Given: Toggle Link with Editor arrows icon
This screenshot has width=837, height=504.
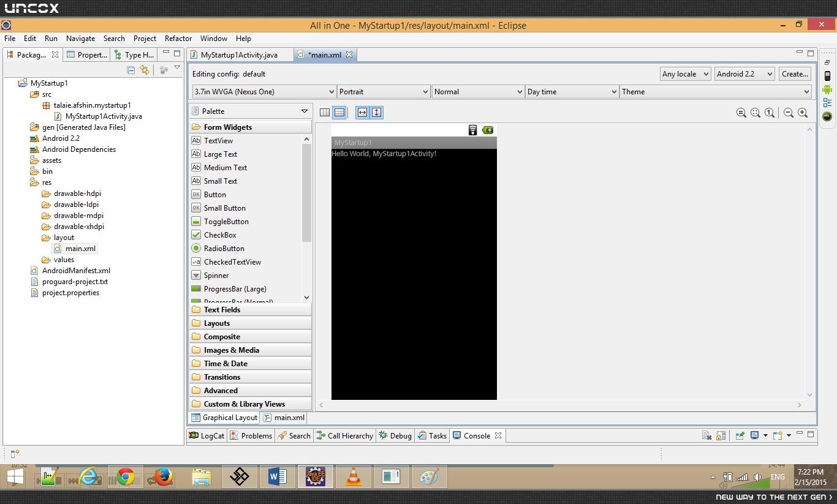Looking at the screenshot, I should click(145, 70).
